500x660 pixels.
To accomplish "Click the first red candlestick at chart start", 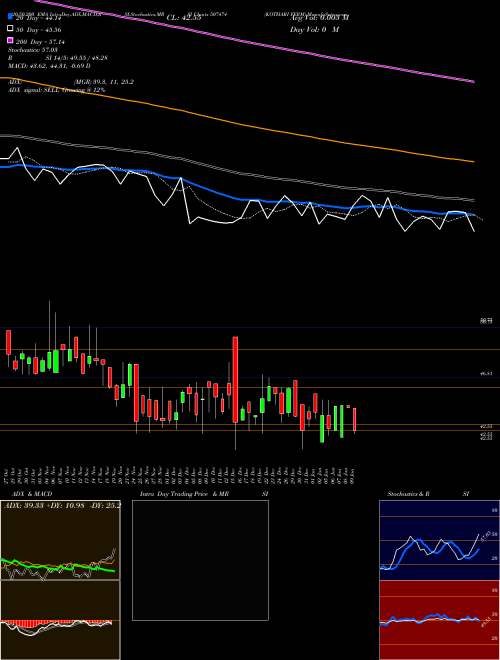I will click(x=8, y=342).
